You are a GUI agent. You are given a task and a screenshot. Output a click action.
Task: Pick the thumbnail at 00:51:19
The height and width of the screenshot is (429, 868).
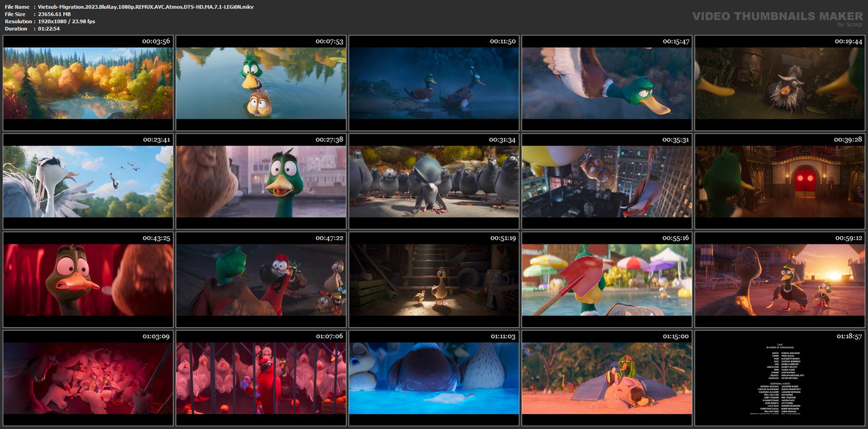click(434, 280)
